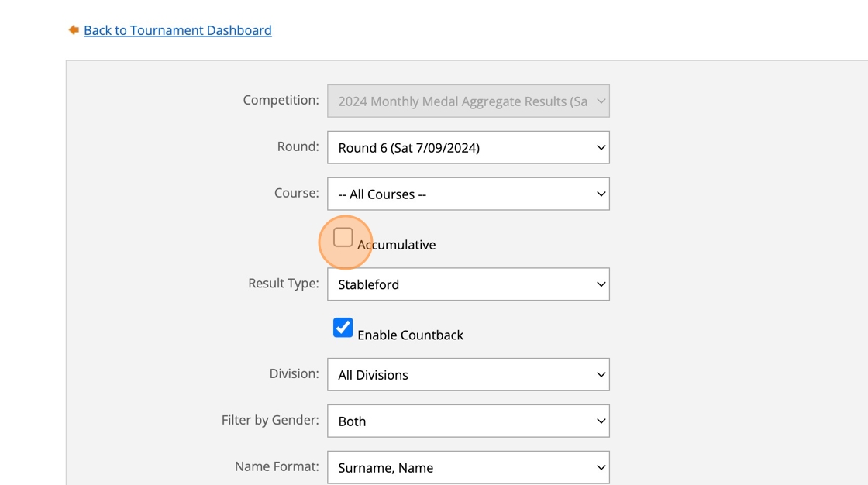Tick the Accumulative checkbox
The image size is (868, 485).
[343, 238]
